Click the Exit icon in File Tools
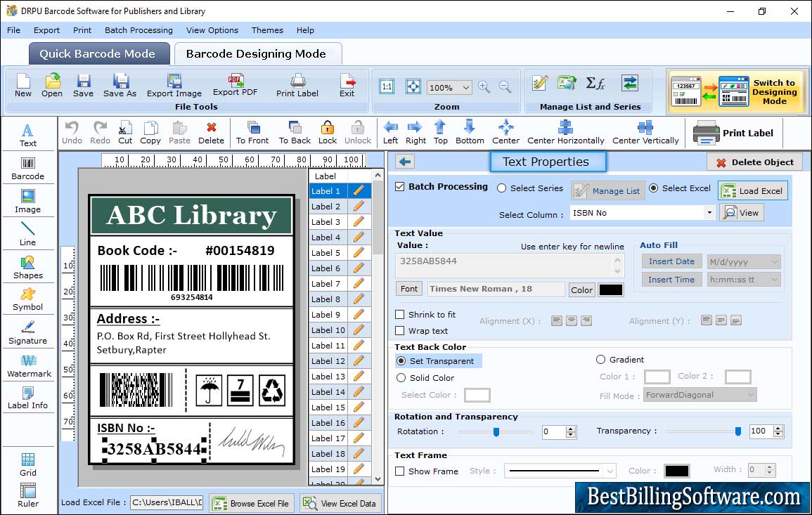 (x=347, y=86)
